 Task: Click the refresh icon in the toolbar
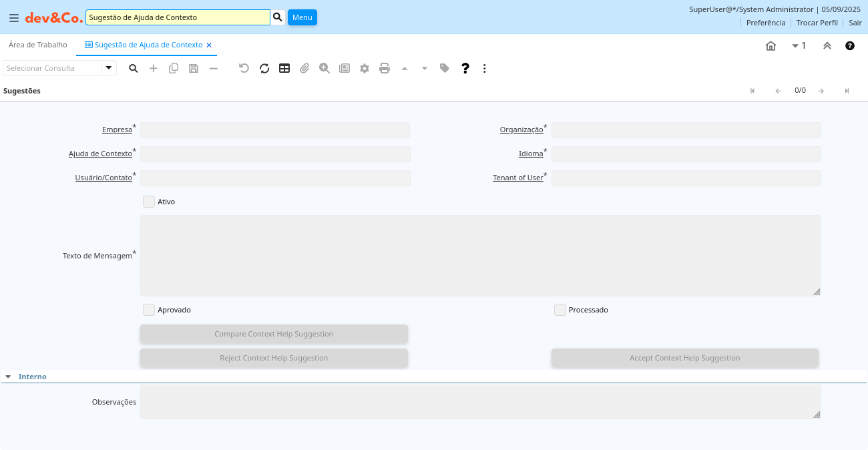tap(264, 68)
